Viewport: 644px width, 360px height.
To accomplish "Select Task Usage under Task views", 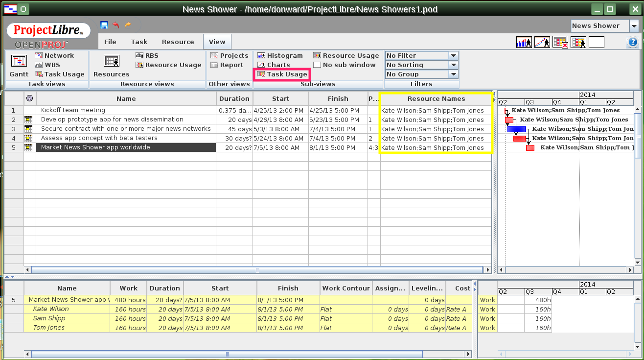I will pyautogui.click(x=60, y=74).
